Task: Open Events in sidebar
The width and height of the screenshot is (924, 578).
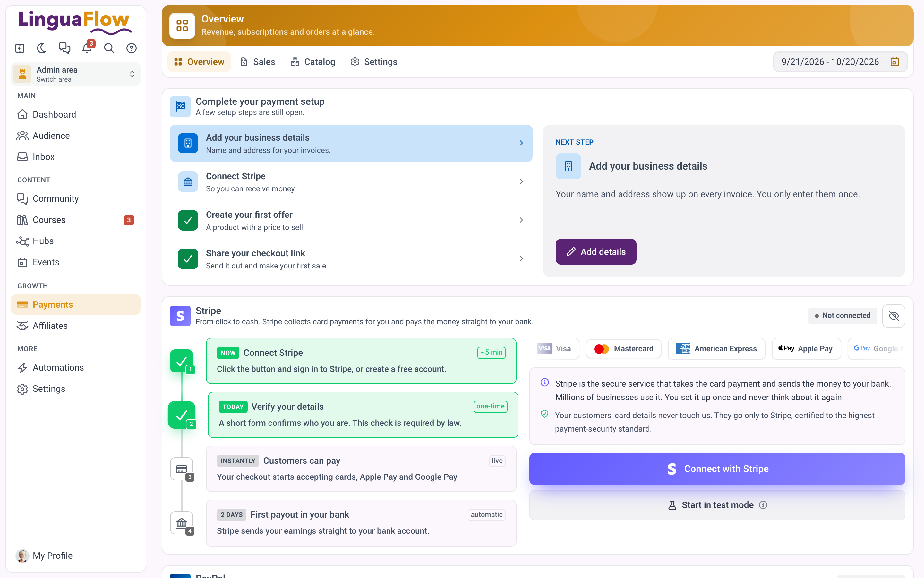Action: [x=76, y=262]
